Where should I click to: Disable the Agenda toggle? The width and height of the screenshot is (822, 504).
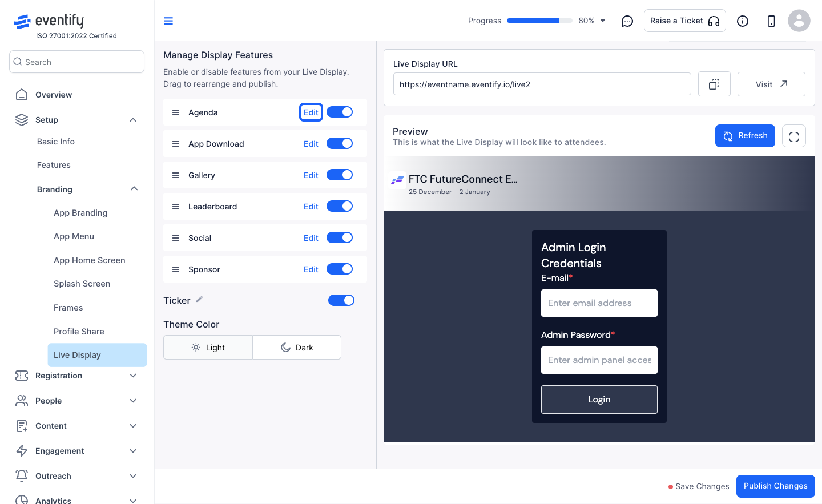[x=340, y=112]
